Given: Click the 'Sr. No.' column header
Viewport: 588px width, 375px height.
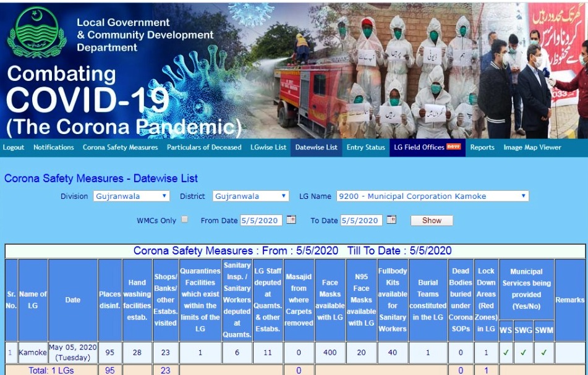Looking at the screenshot, I should pos(11,300).
